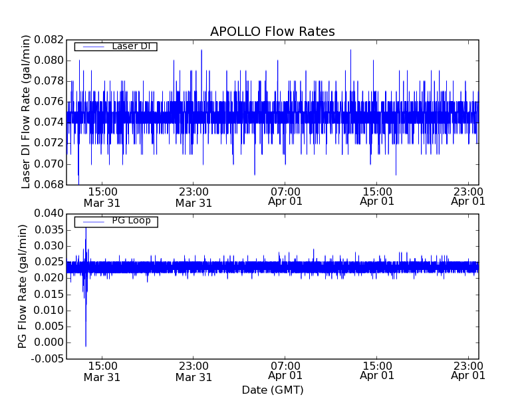
Task: Click the blue line sample in the PG Loop legend
Action: pos(93,222)
